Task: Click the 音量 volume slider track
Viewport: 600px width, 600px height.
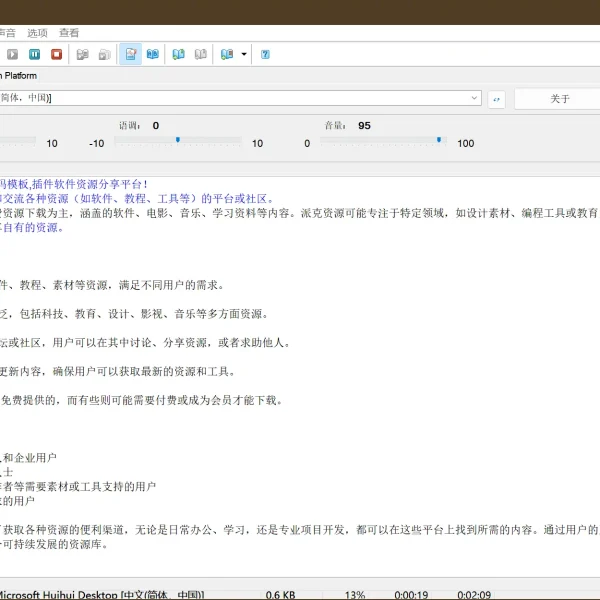Action: click(x=380, y=142)
